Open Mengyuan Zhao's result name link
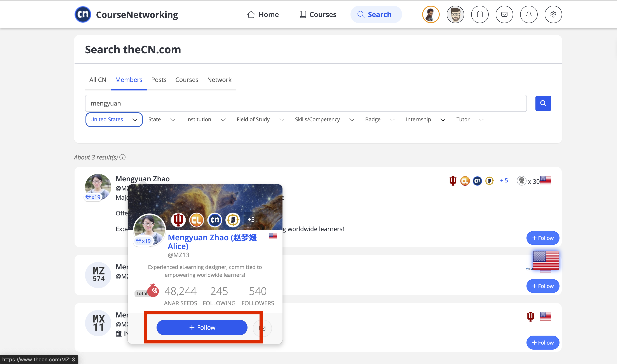Screen dimensions: 617x364 pos(143,179)
